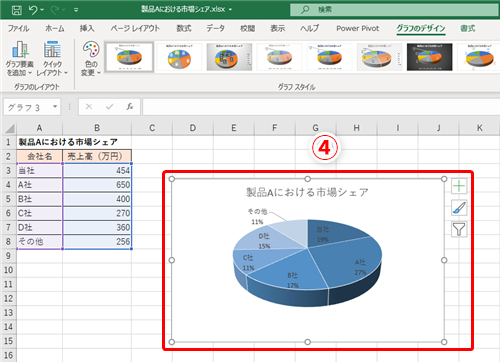500x362 pixels.
Task: Click the Cancel X formula bar icon
Action: (89, 107)
